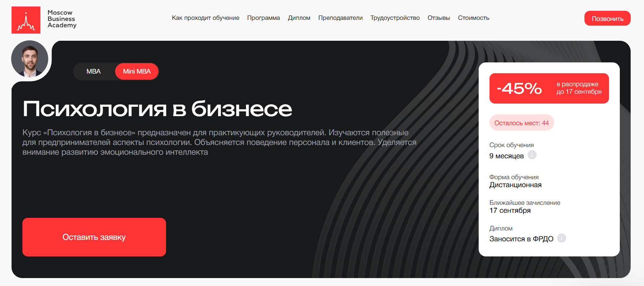This screenshot has width=644, height=286.
Task: Click the instructor portrait photo
Action: click(x=30, y=59)
